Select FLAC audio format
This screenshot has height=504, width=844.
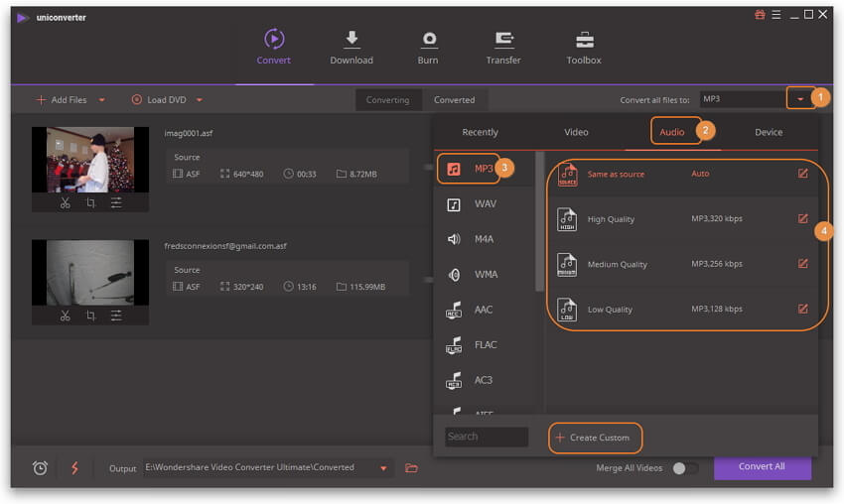click(x=484, y=345)
